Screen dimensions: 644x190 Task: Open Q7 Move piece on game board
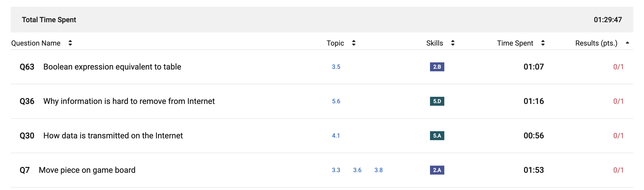pos(78,170)
